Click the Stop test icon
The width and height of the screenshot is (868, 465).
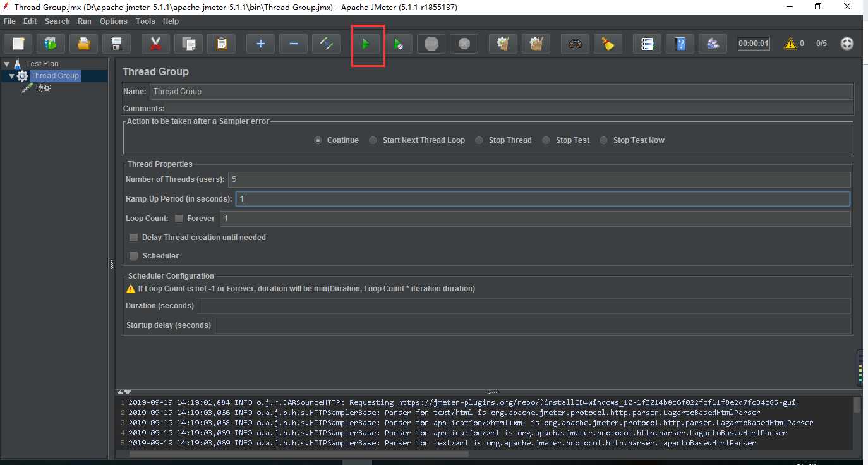tap(431, 44)
